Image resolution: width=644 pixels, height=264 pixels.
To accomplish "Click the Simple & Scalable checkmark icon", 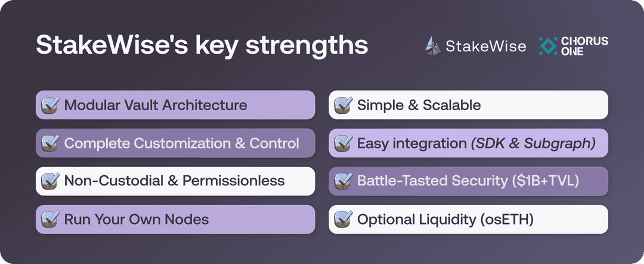I will point(343,105).
